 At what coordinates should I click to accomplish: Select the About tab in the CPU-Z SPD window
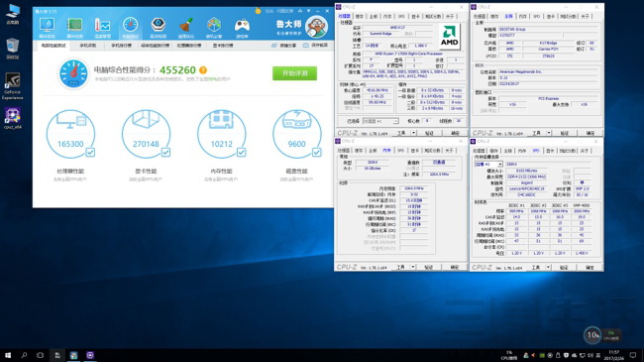[585, 151]
